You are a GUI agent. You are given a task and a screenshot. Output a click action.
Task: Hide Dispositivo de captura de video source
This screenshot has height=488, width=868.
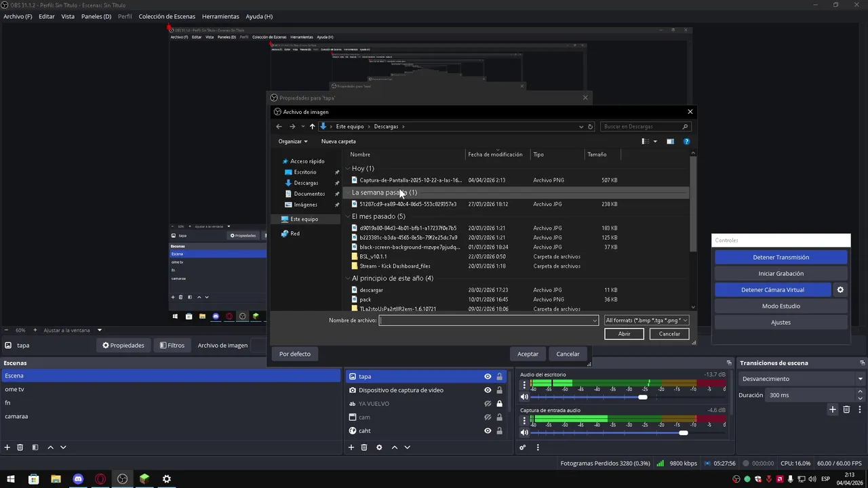point(488,390)
